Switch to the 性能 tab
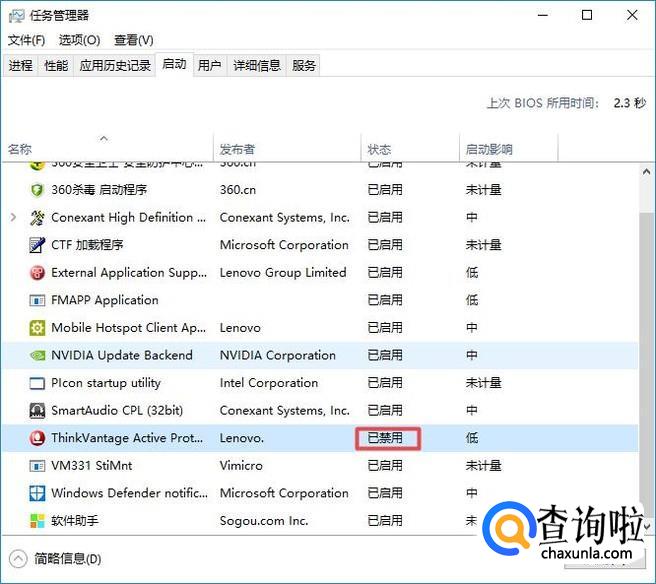The height and width of the screenshot is (584, 656). coord(56,66)
